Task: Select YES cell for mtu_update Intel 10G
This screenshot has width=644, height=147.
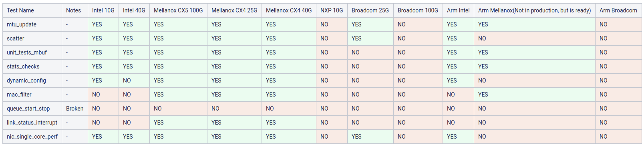Action: tap(97, 24)
